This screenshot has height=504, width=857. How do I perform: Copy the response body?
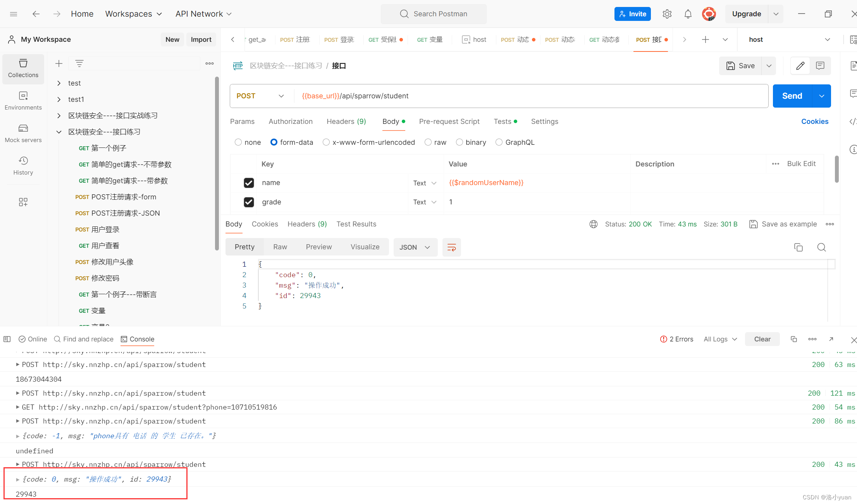(798, 247)
